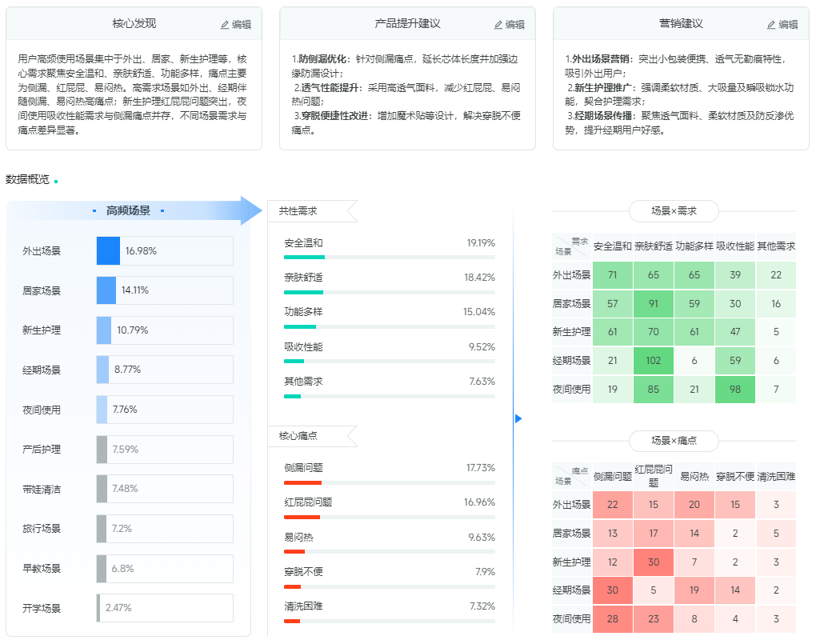Image resolution: width=816 pixels, height=644 pixels.
Task: Click the 吸收性能 column header in heatmap
Action: [x=735, y=246]
